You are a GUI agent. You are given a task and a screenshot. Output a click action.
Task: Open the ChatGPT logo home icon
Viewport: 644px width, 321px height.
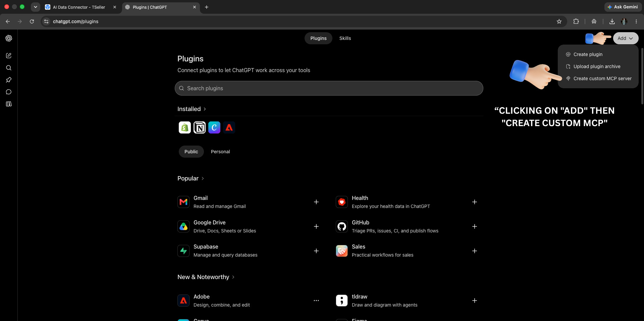point(9,38)
